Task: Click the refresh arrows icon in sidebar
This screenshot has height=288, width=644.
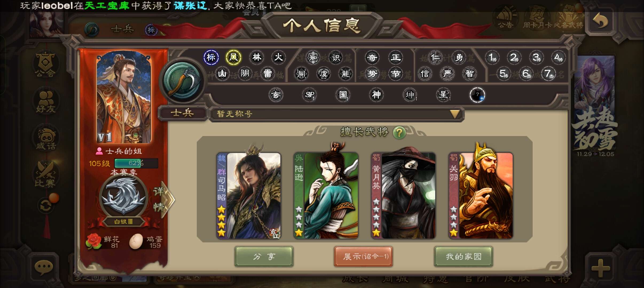Action: click(46, 206)
